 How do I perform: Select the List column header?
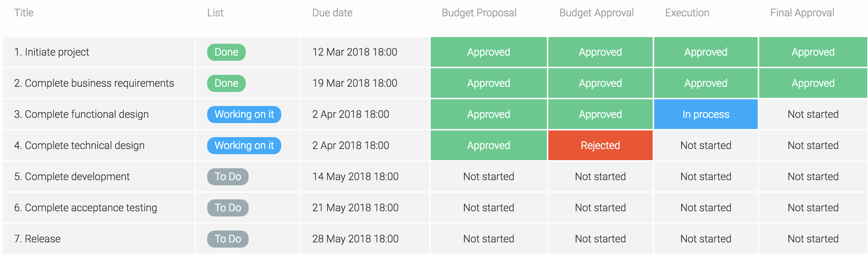[x=215, y=13]
